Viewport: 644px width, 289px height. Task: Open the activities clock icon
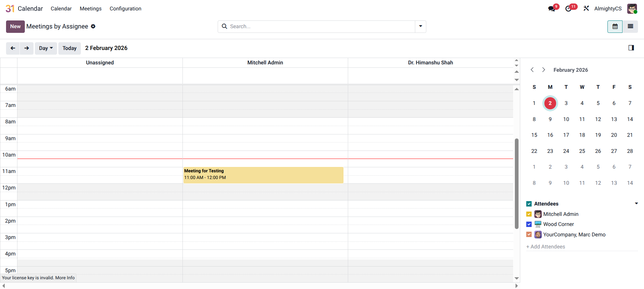point(569,9)
